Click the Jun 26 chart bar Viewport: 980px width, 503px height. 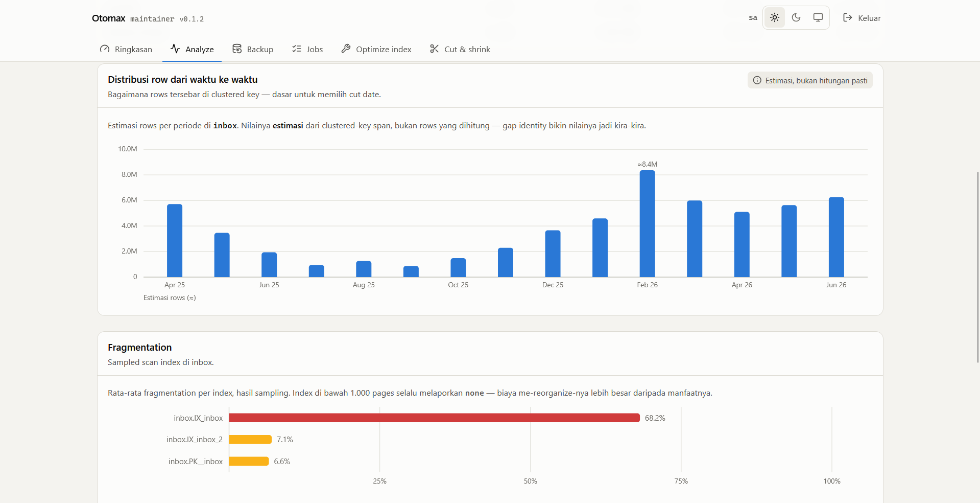pos(836,237)
